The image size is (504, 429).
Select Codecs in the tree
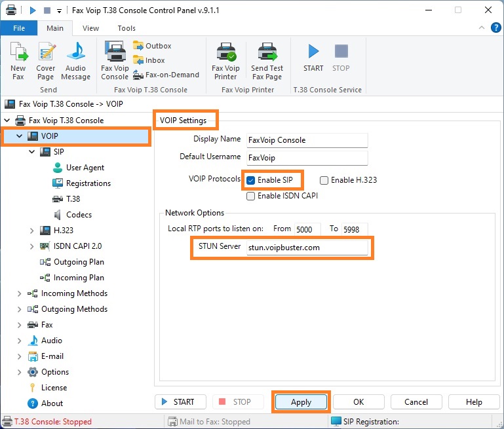(72, 215)
